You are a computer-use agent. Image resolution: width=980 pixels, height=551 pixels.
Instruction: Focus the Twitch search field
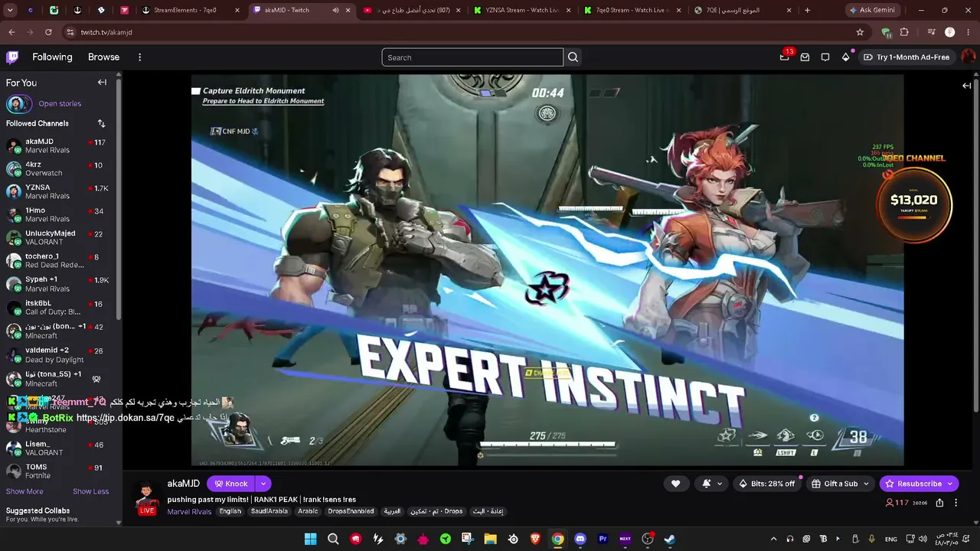(472, 57)
